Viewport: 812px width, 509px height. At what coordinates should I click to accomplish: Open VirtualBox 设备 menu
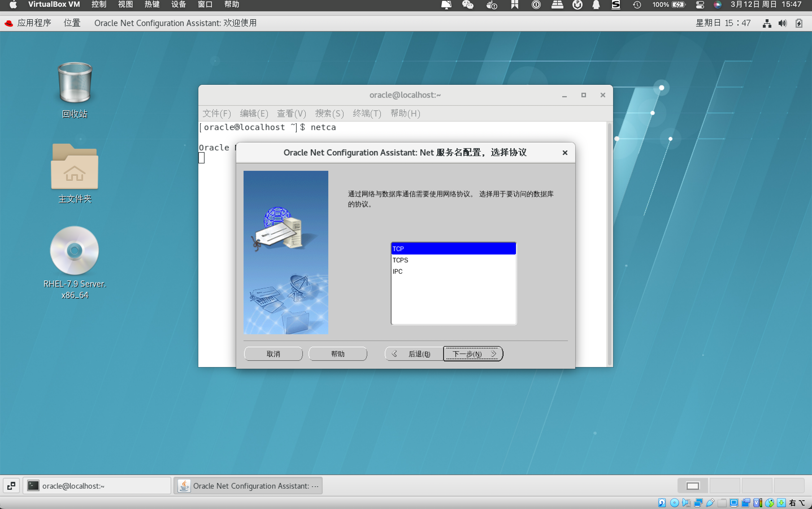click(179, 4)
